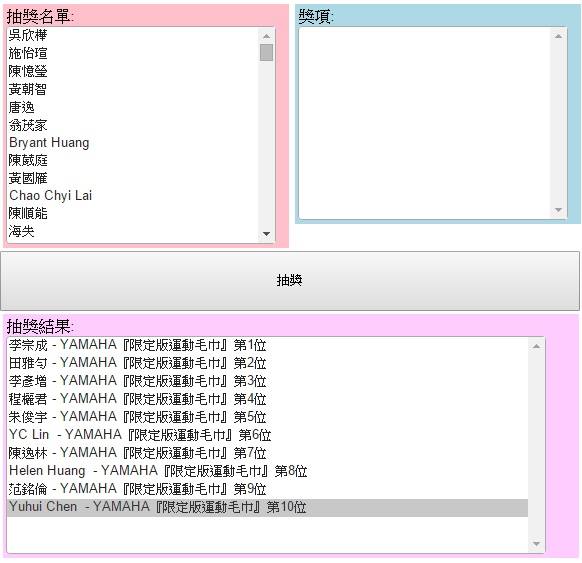Select Bryant Huang in the name list
Screen dimensions: 582x563
click(133, 143)
